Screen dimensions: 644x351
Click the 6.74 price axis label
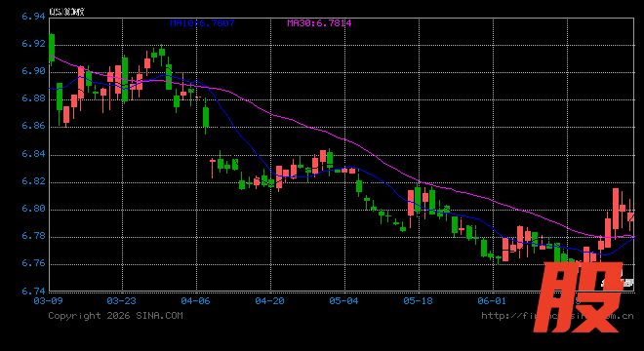34,292
